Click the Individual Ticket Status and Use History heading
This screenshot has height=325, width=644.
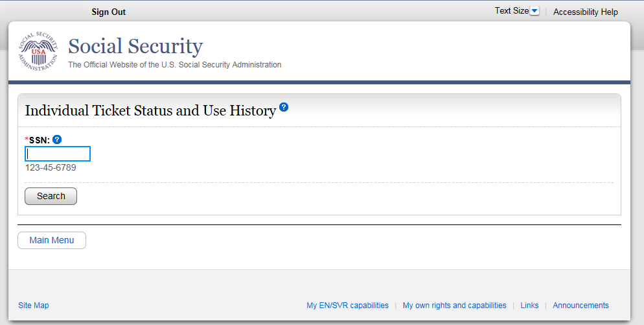click(150, 111)
